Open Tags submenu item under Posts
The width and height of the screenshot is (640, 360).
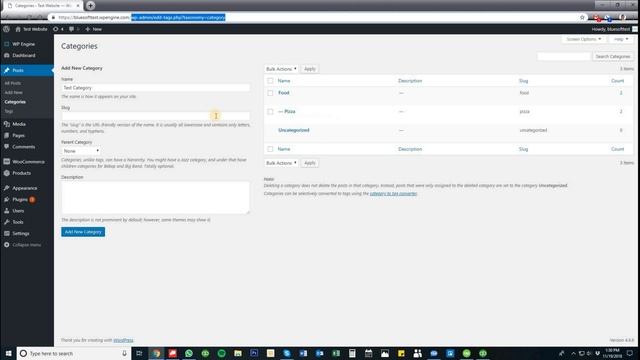click(9, 111)
